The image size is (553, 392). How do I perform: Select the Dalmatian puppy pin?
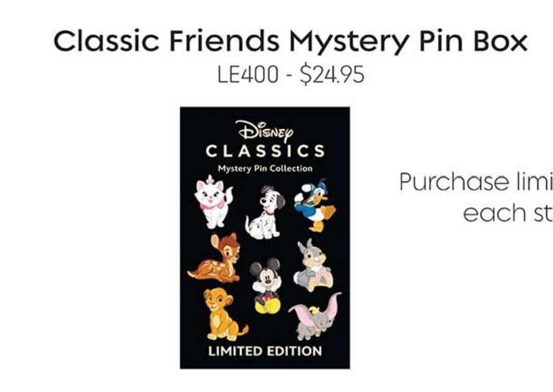click(265, 212)
